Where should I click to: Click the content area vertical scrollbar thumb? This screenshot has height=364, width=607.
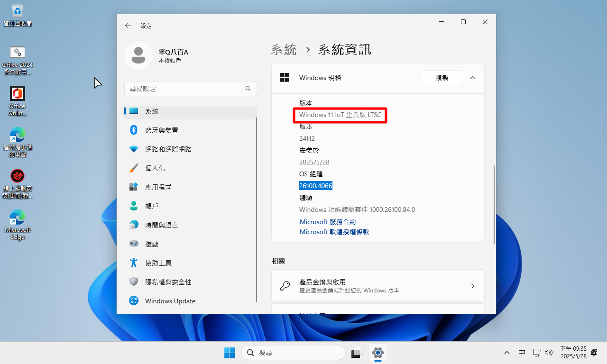point(494,205)
